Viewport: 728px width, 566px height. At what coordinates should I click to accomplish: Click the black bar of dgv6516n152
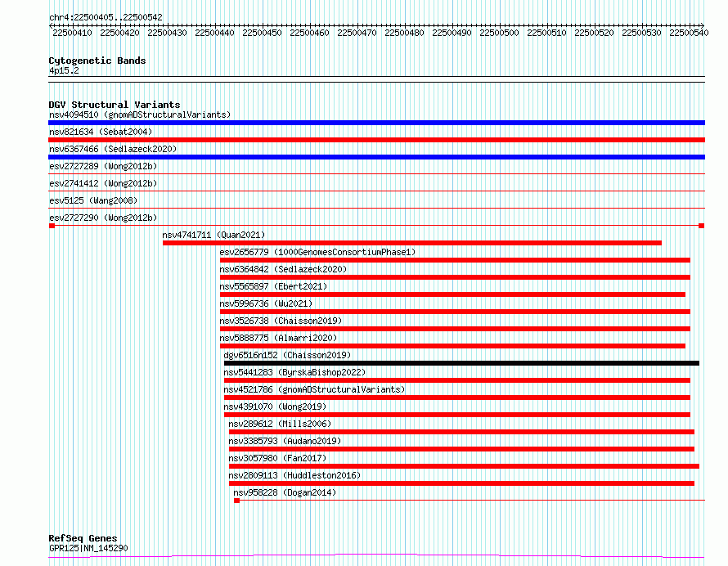tap(461, 363)
